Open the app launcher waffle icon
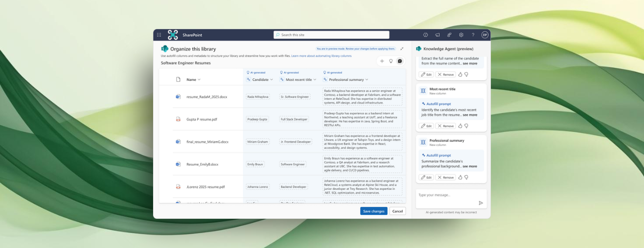 tap(159, 35)
